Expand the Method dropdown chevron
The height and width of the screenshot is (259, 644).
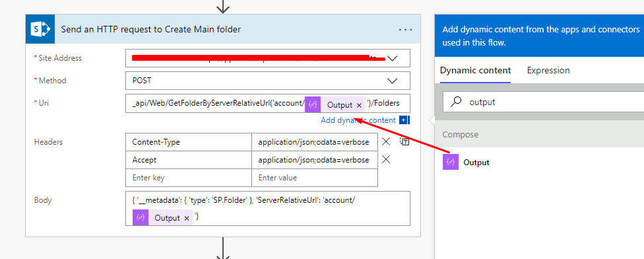pos(392,81)
